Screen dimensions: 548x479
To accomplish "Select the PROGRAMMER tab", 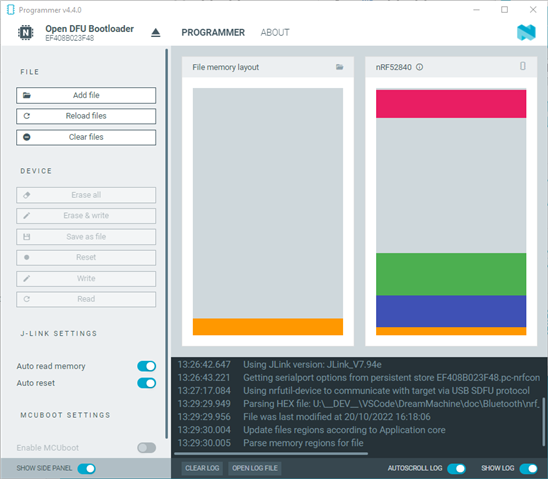I will (213, 32).
